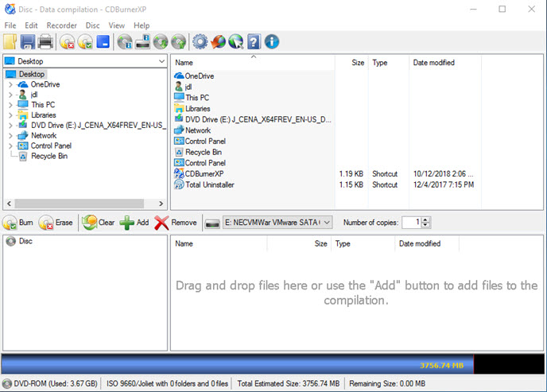The height and width of the screenshot is (392, 547).
Task: Open Help via the question mark icon
Action: click(254, 42)
